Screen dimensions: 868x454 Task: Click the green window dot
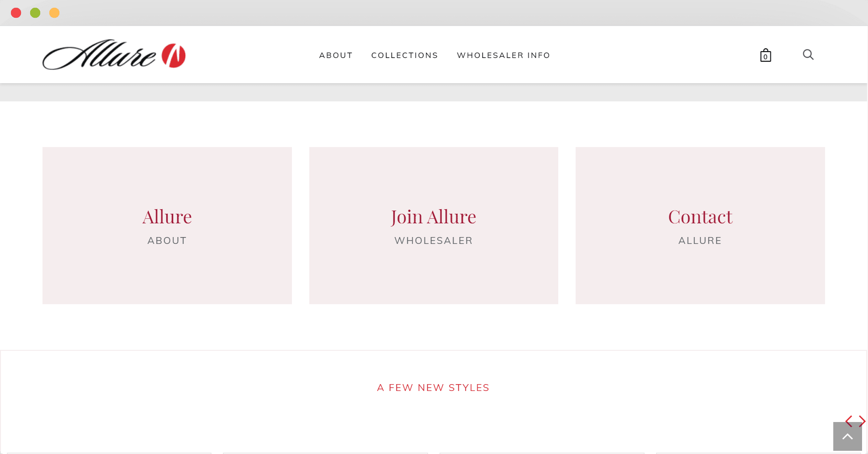pos(35,13)
